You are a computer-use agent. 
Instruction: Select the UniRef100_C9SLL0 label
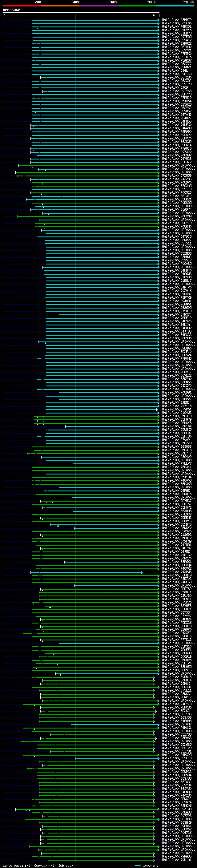[x=177, y=759]
